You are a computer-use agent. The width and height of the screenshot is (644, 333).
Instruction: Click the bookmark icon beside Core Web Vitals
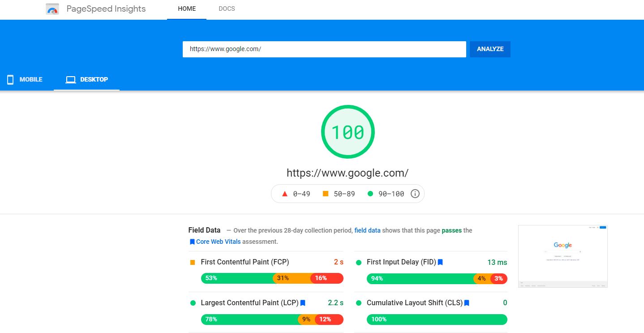[x=192, y=242]
